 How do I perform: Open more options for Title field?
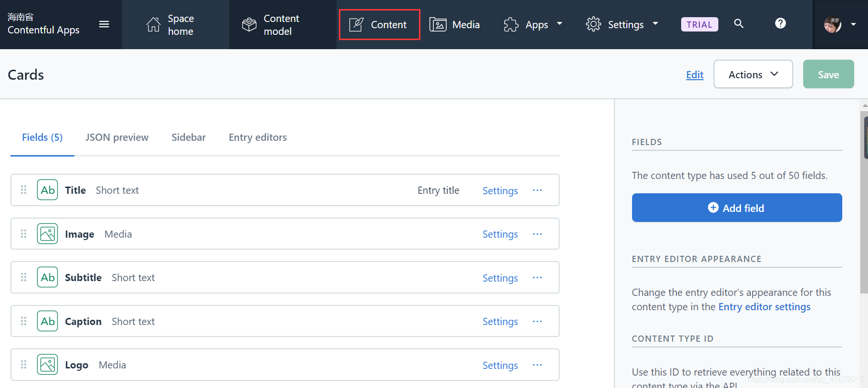(537, 190)
